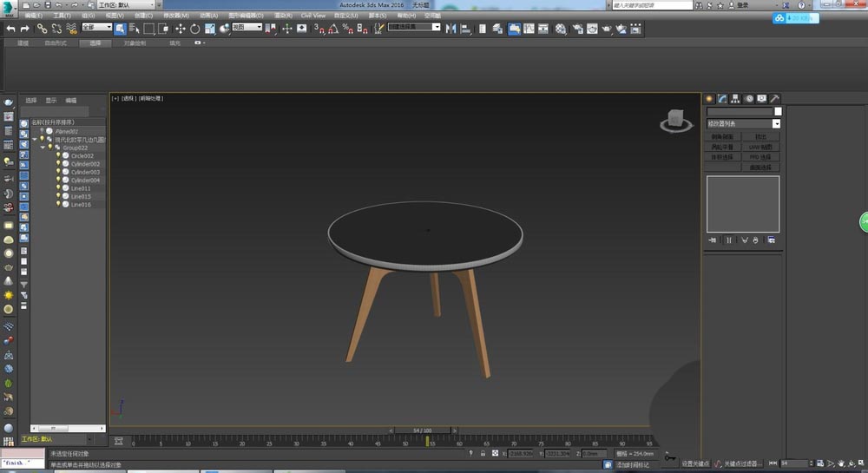The height and width of the screenshot is (473, 868).
Task: Click the UVW 贴图 modifier button
Action: click(x=760, y=148)
